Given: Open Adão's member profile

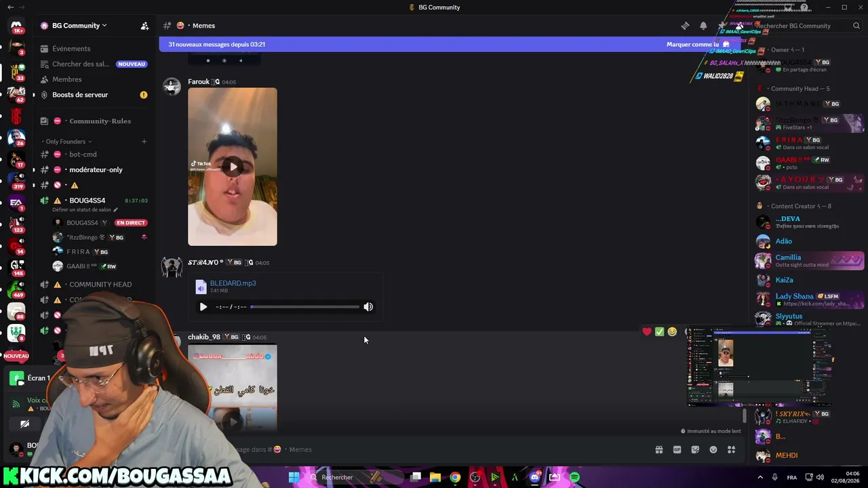Looking at the screenshot, I should tap(810, 241).
